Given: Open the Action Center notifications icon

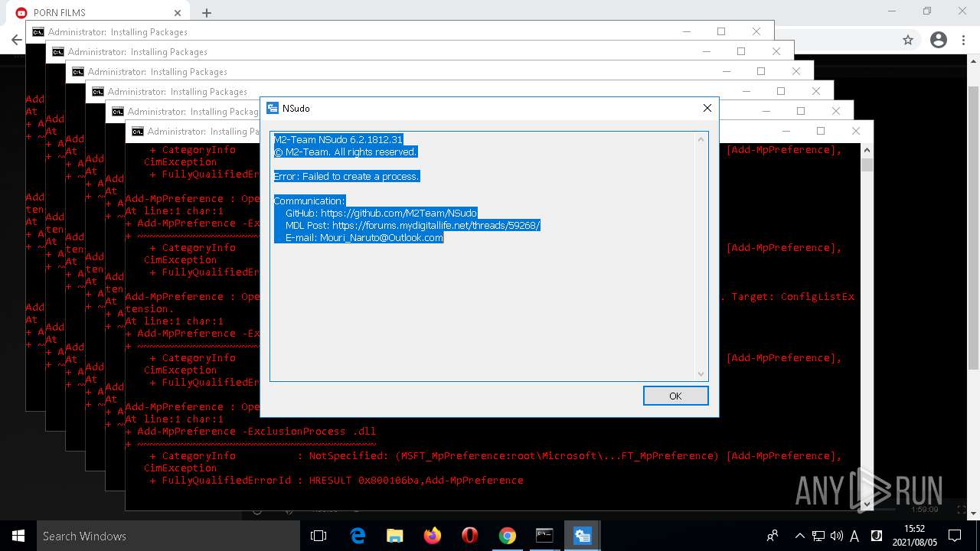Looking at the screenshot, I should tap(954, 536).
